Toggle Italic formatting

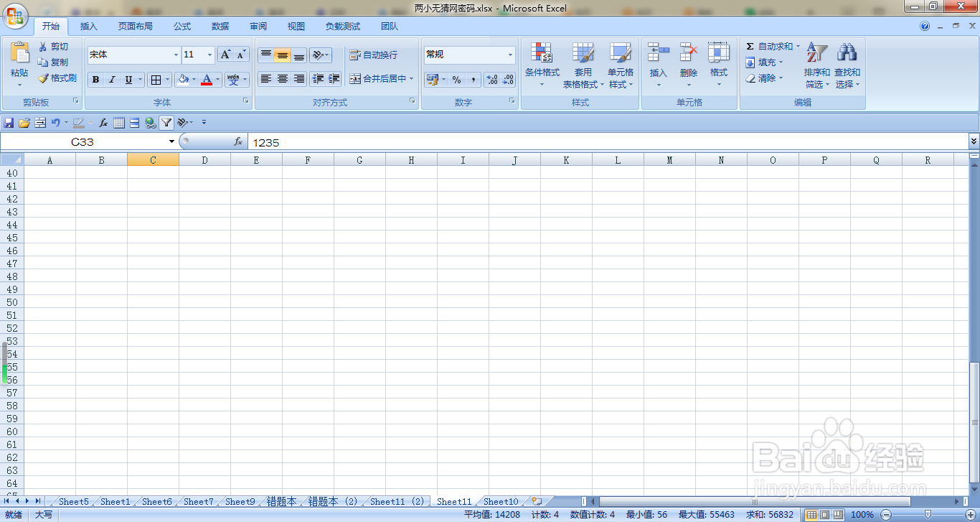click(112, 80)
